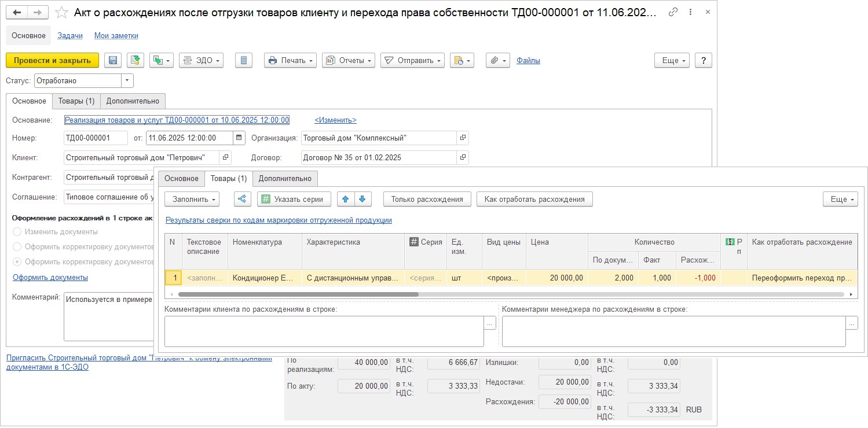Screen dimensions: 868x428
Task: Click the split row icon
Action: [243, 199]
